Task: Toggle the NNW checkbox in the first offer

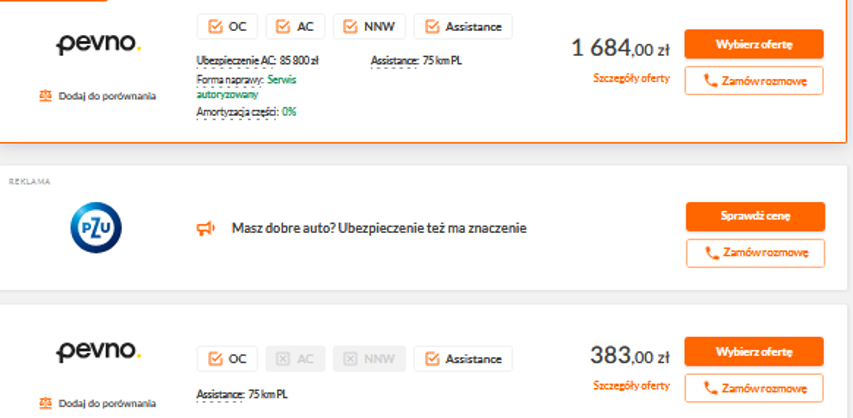Action: pyautogui.click(x=350, y=27)
